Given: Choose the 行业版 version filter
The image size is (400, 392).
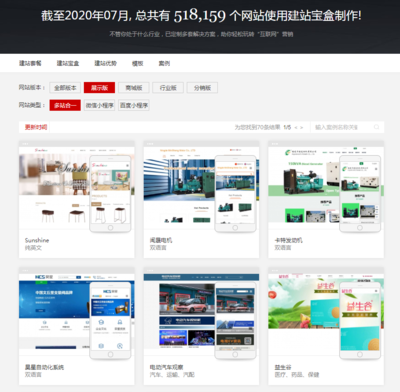Looking at the screenshot, I should [x=168, y=88].
